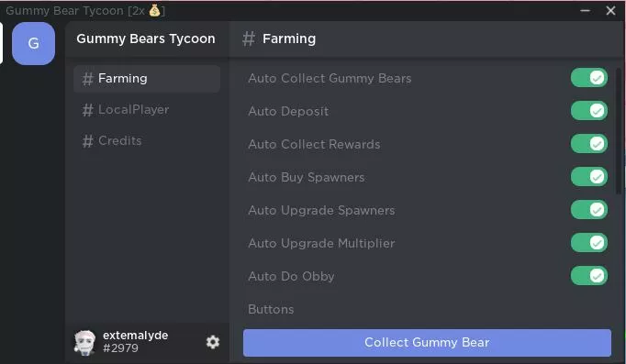This screenshot has width=626, height=364.
Task: Open the G server icon
Action: click(34, 43)
